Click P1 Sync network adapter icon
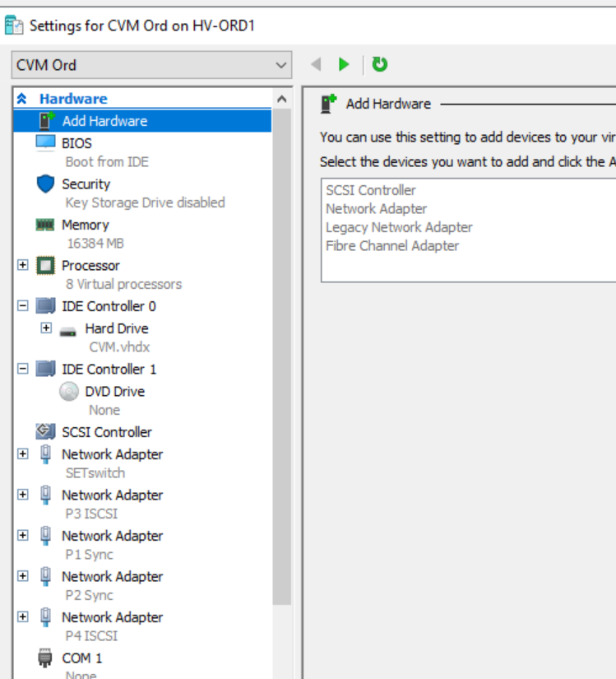This screenshot has width=616, height=679. click(x=45, y=536)
